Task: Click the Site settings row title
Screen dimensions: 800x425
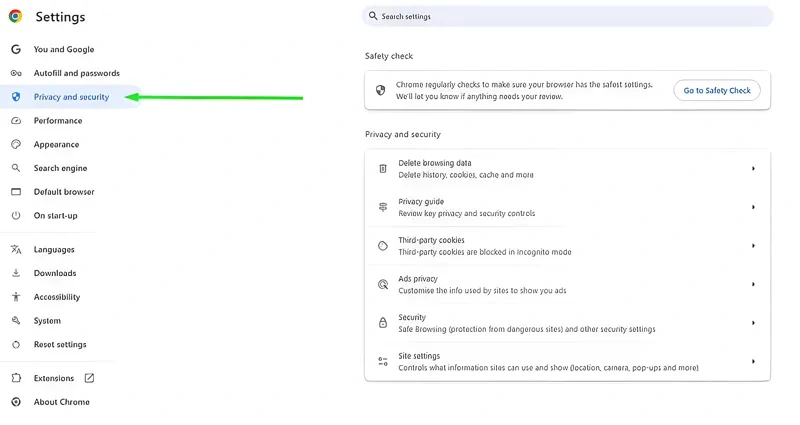Action: tap(419, 356)
